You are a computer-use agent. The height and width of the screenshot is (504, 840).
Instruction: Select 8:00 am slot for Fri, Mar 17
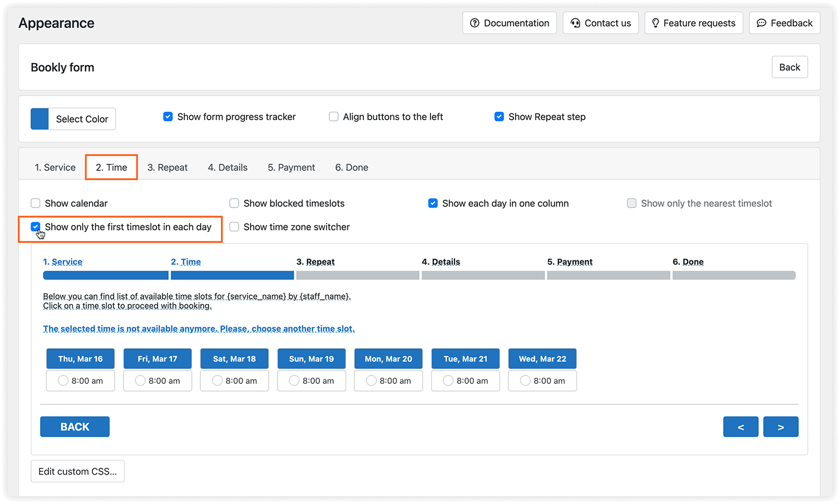pyautogui.click(x=157, y=381)
